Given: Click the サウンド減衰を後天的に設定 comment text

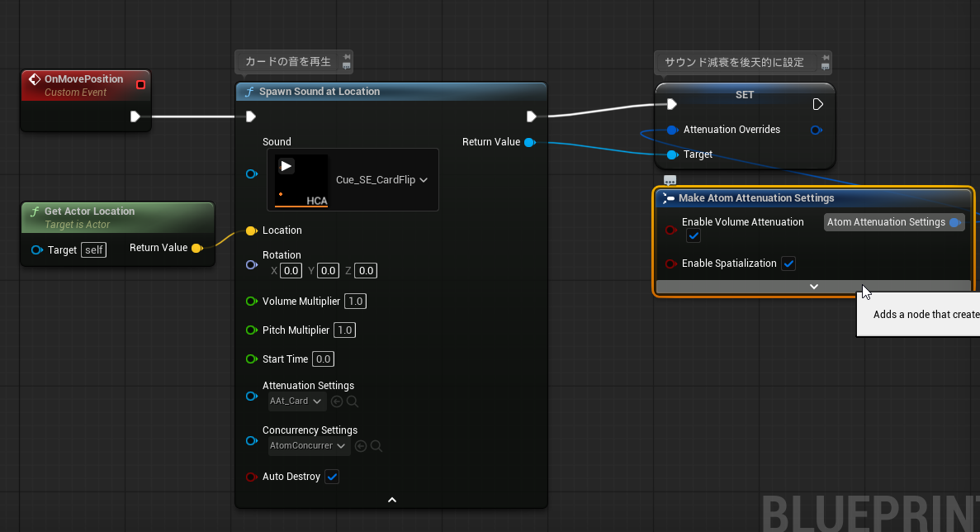Looking at the screenshot, I should (x=734, y=63).
